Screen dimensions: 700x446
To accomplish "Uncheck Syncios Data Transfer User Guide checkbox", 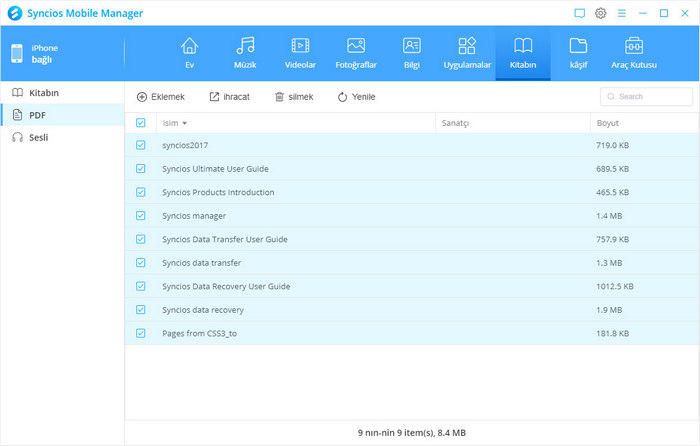I will click(141, 239).
